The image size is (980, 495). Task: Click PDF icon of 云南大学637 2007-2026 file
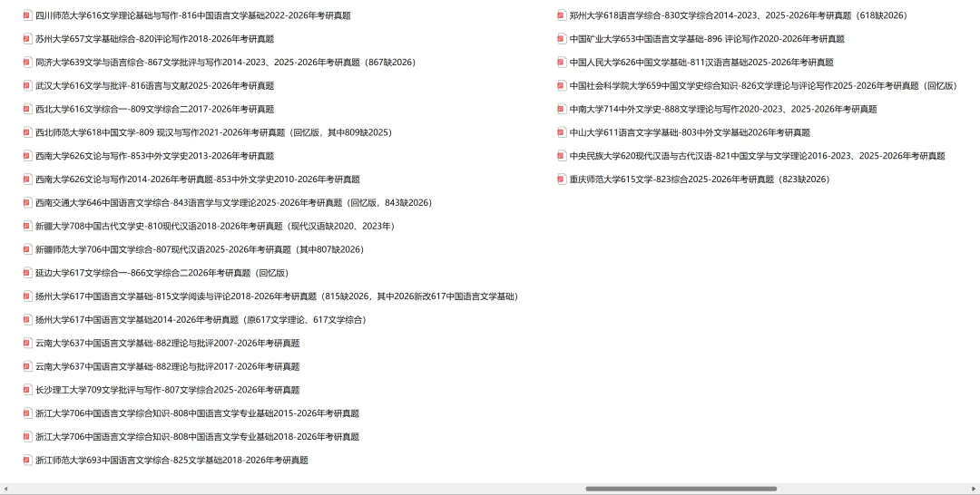pos(27,343)
